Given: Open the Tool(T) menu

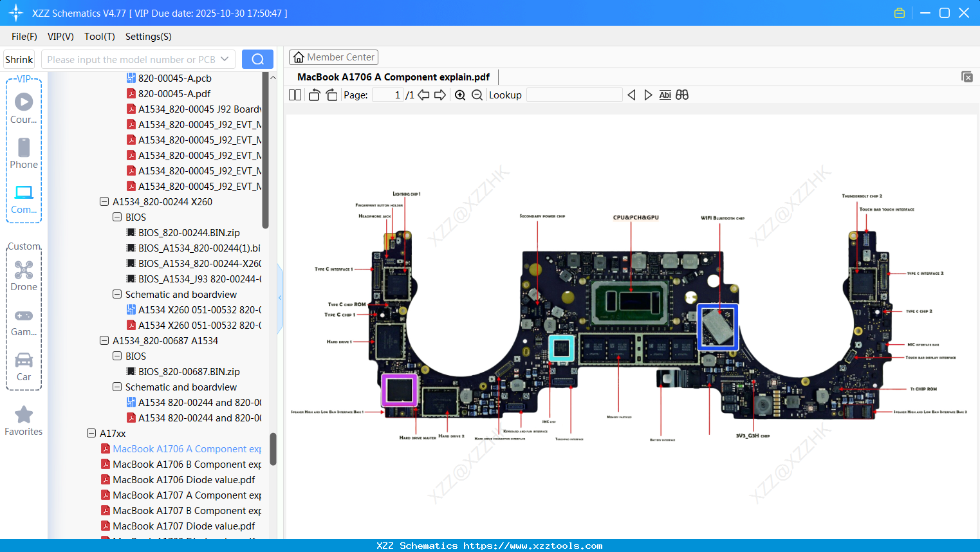Looking at the screenshot, I should (99, 37).
